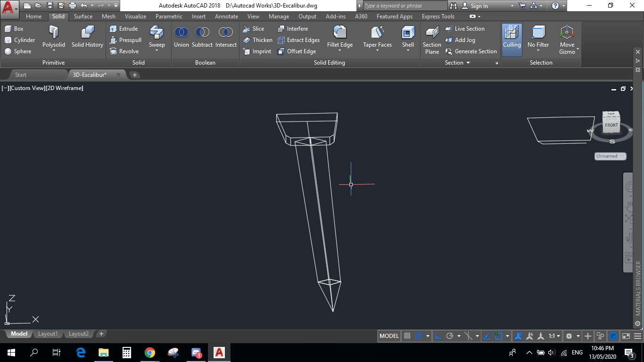
Task: Apply the Subtract boolean operation
Action: point(202,37)
